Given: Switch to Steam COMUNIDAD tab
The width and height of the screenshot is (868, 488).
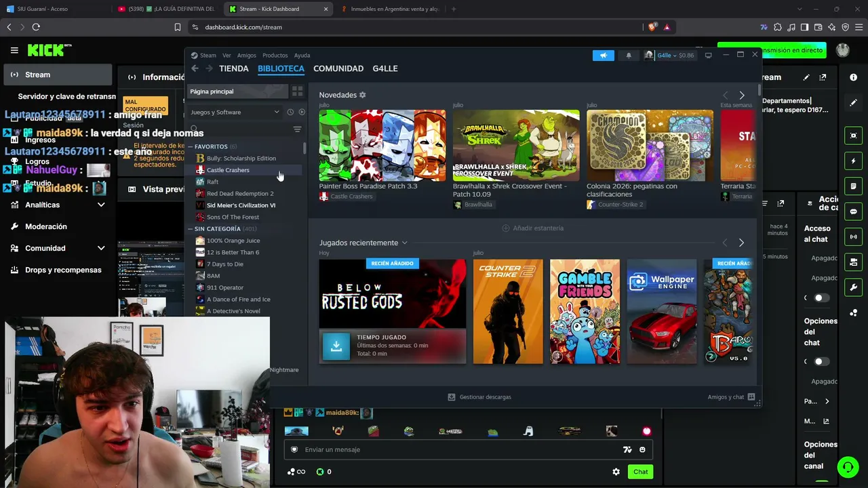Looking at the screenshot, I should [338, 68].
